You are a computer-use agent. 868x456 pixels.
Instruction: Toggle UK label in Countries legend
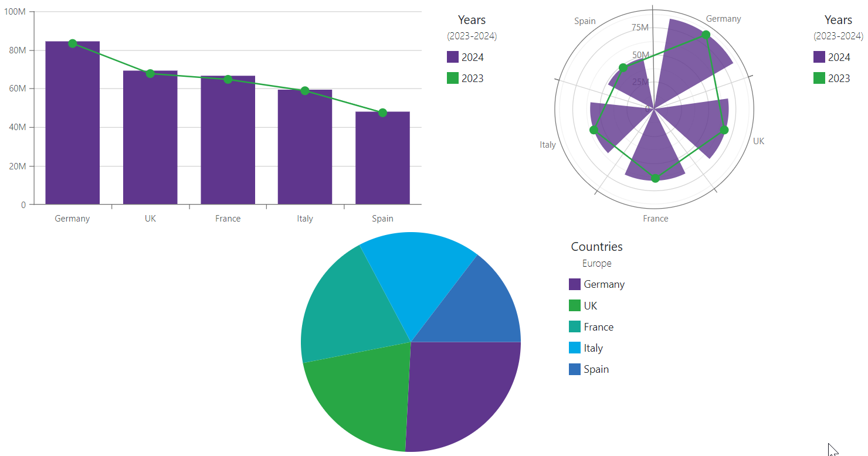click(x=591, y=306)
